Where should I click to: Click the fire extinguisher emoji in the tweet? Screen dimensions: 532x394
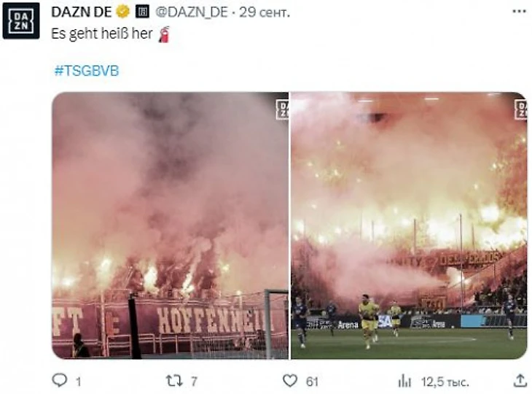click(x=164, y=34)
